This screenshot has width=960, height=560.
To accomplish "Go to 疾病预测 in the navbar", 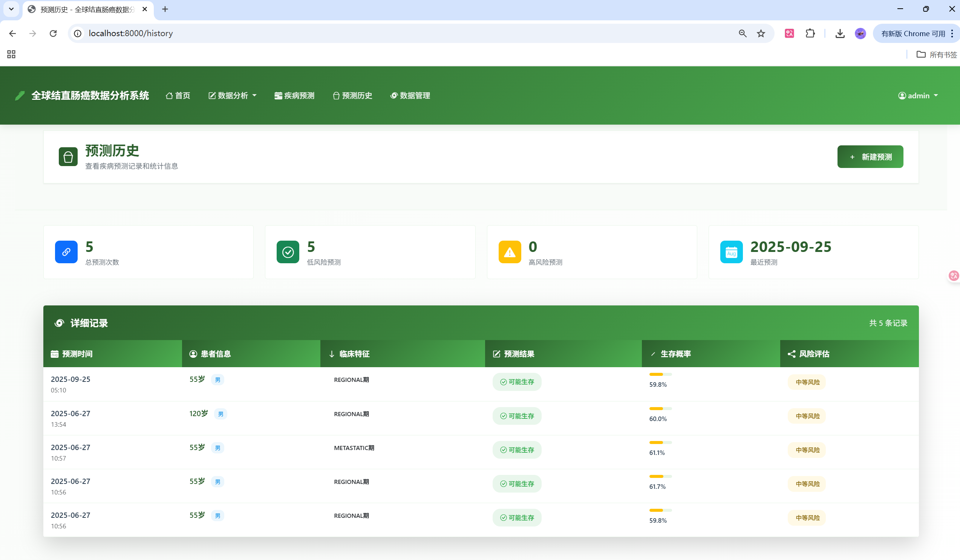I will (x=294, y=96).
